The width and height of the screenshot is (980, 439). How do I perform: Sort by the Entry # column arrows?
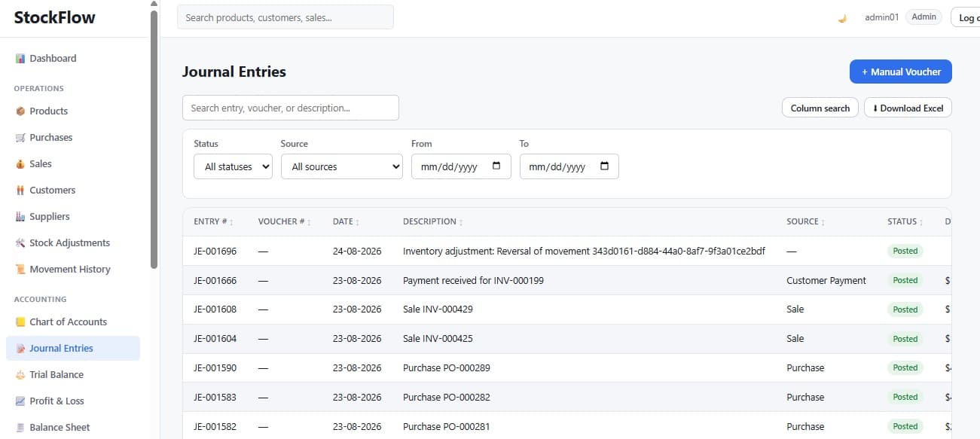coord(231,222)
